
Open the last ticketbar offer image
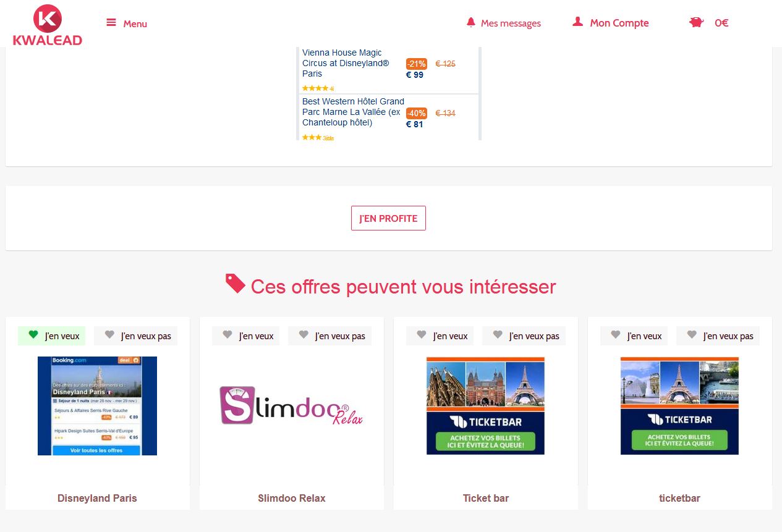[x=679, y=405]
